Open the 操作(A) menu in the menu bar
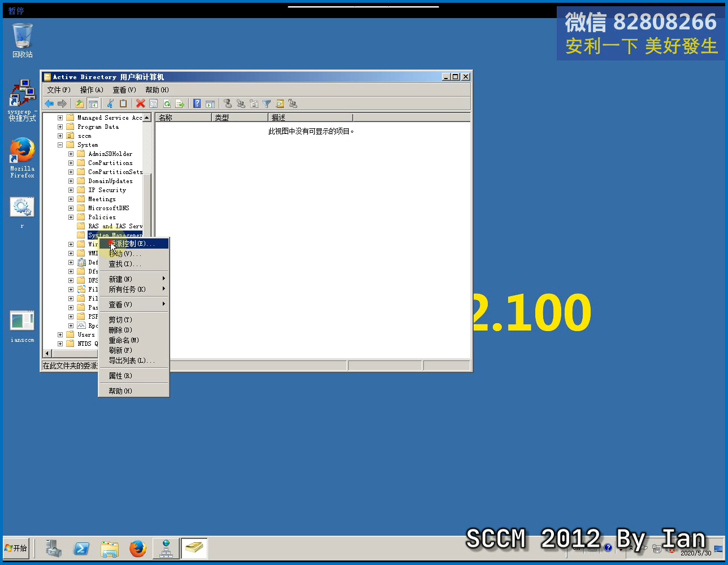The image size is (728, 565). pos(92,90)
